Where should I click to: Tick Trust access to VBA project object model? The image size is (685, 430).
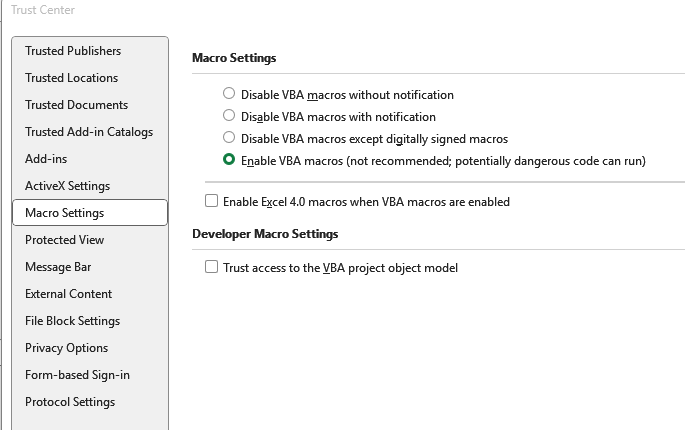pyautogui.click(x=211, y=267)
